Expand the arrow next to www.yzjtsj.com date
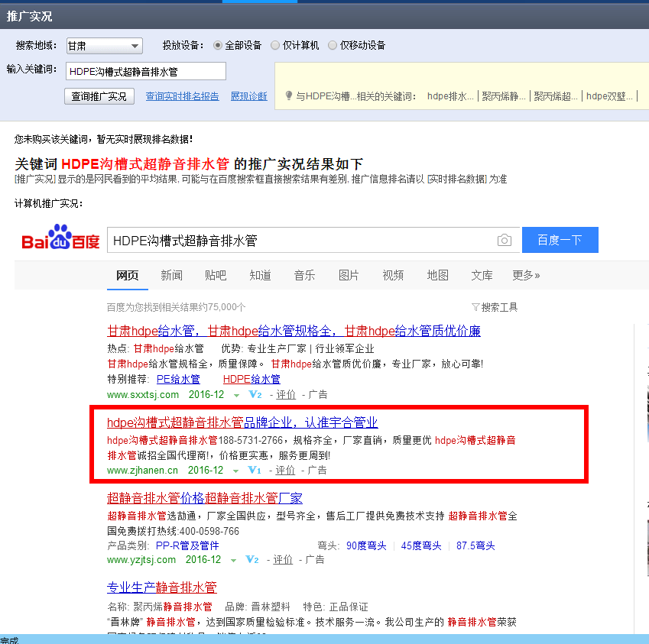The image size is (649, 644). pos(233,561)
